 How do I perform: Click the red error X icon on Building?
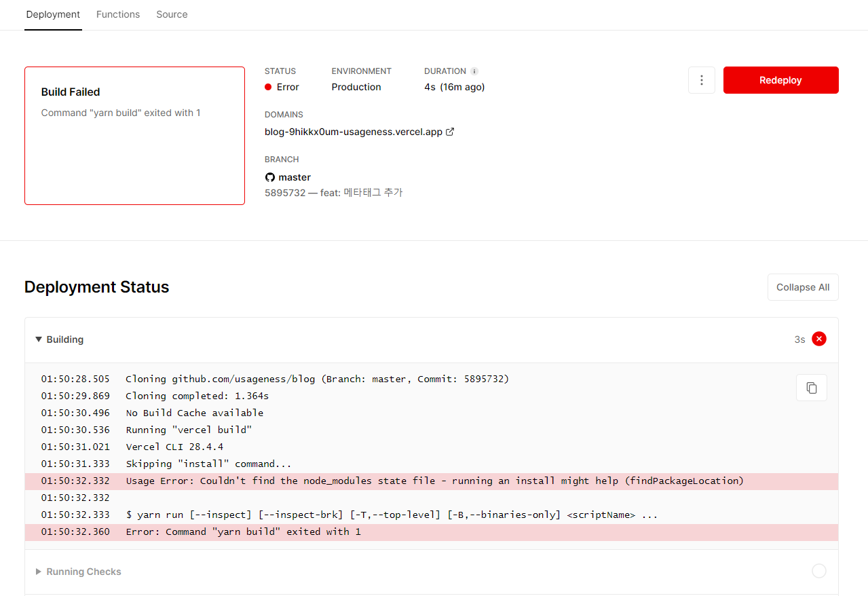(x=819, y=339)
